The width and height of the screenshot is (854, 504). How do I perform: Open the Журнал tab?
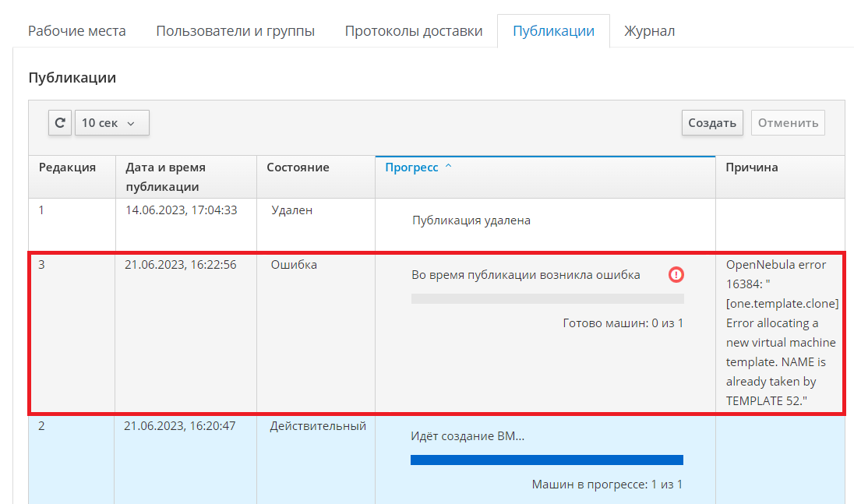[x=649, y=31]
